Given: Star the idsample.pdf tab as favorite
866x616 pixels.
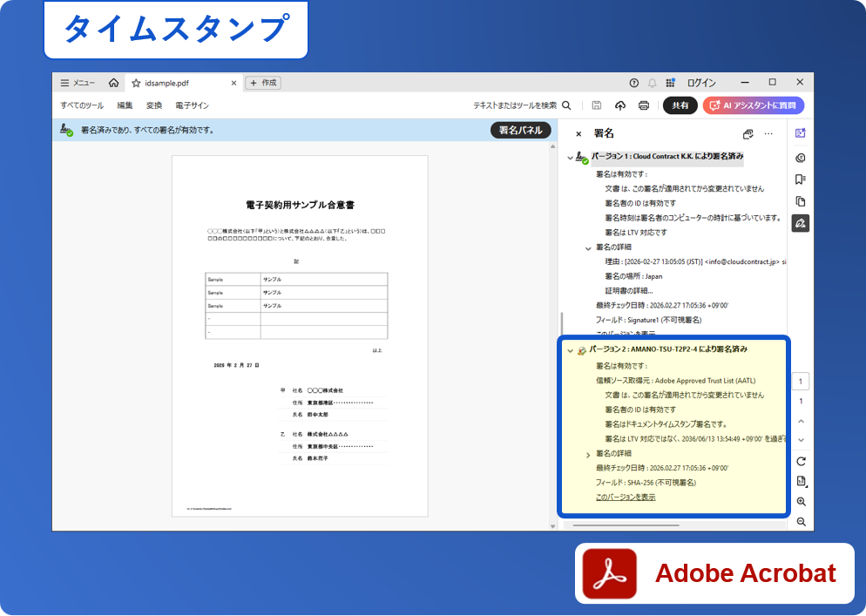Looking at the screenshot, I should [136, 83].
